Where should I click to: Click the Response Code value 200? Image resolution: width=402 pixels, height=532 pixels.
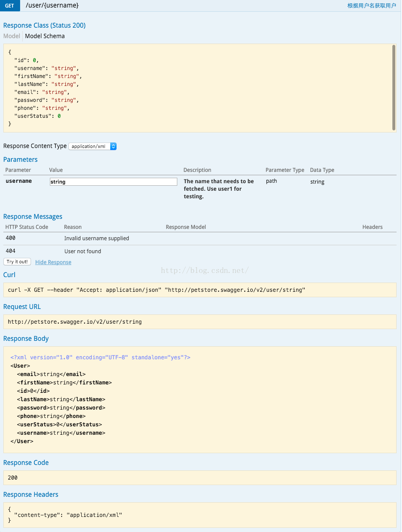[x=13, y=478]
